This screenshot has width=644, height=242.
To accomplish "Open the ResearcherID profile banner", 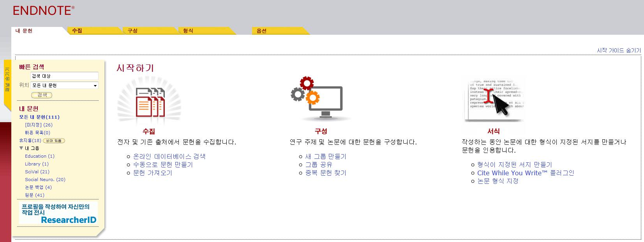I will coord(58,213).
